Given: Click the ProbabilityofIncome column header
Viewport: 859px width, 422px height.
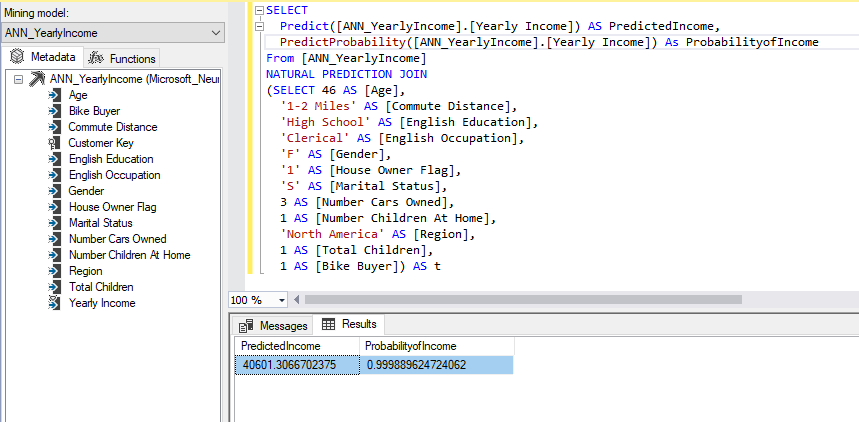Looking at the screenshot, I should coord(437,346).
